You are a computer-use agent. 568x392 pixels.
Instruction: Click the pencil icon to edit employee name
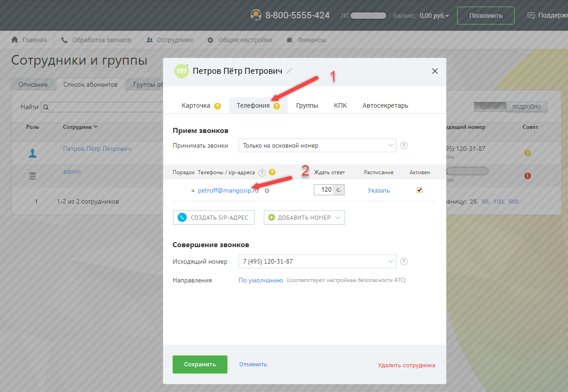(289, 71)
